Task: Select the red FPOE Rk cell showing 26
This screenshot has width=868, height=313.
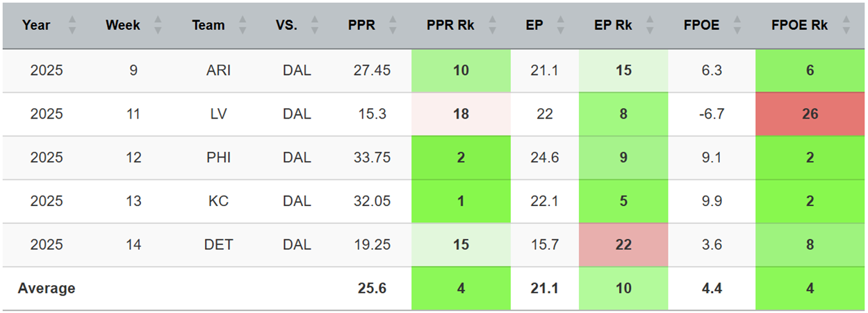Action: (x=810, y=114)
